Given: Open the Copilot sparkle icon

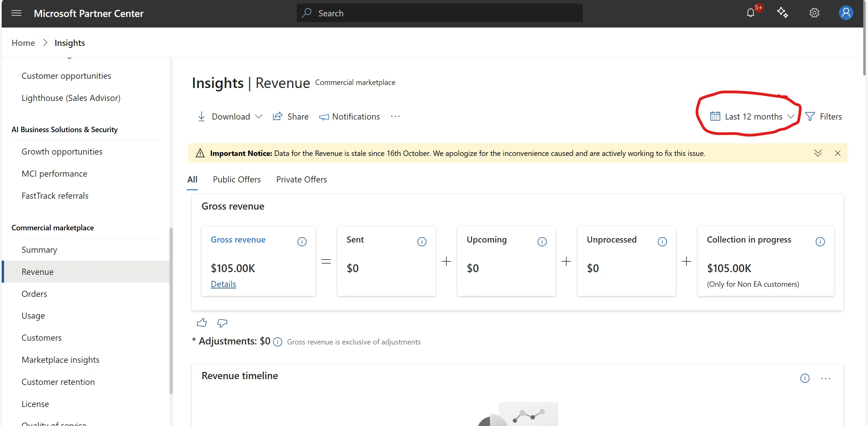Looking at the screenshot, I should click(782, 13).
